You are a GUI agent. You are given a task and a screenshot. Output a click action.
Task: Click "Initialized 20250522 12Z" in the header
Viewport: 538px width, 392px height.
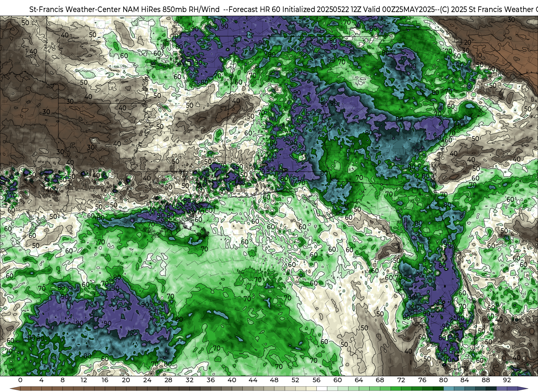322,10
